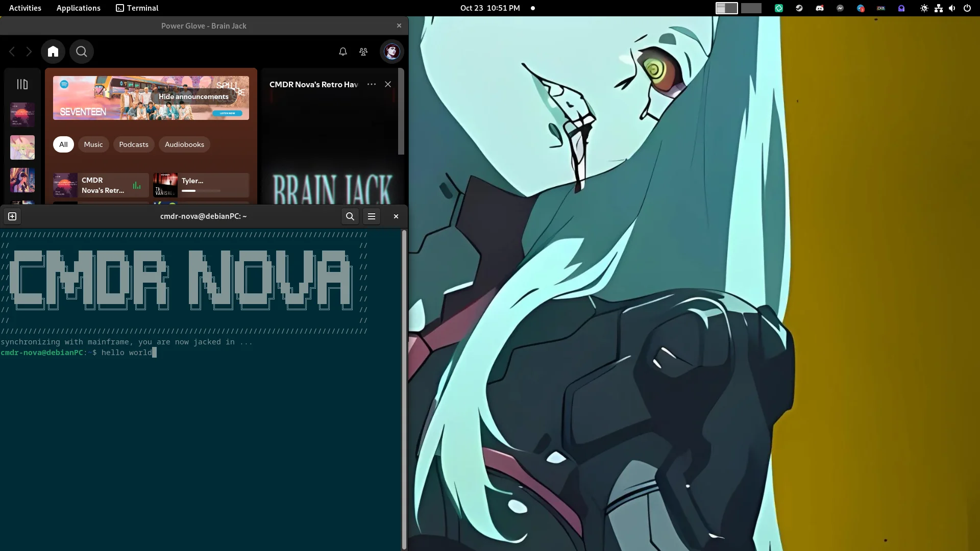
Task: Click the Brain Jack album artwork
Action: click(332, 153)
